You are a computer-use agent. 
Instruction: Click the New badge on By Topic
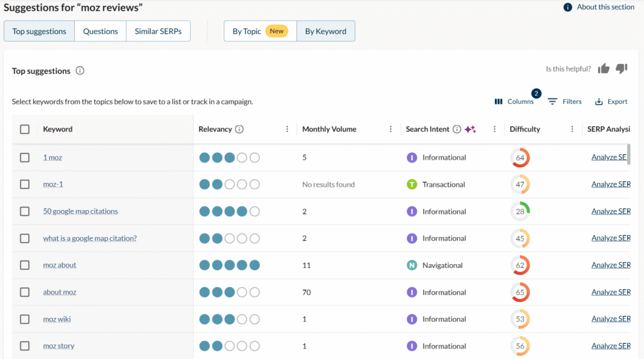coord(277,31)
